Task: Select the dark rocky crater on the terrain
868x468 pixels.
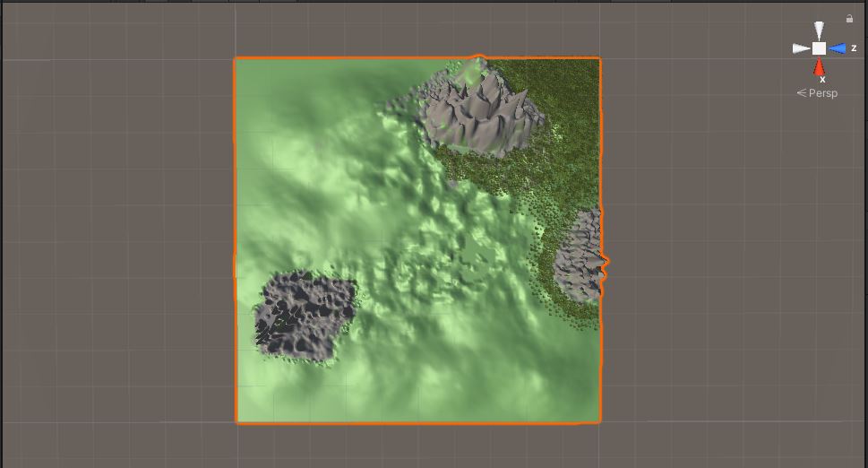Action: tap(304, 316)
